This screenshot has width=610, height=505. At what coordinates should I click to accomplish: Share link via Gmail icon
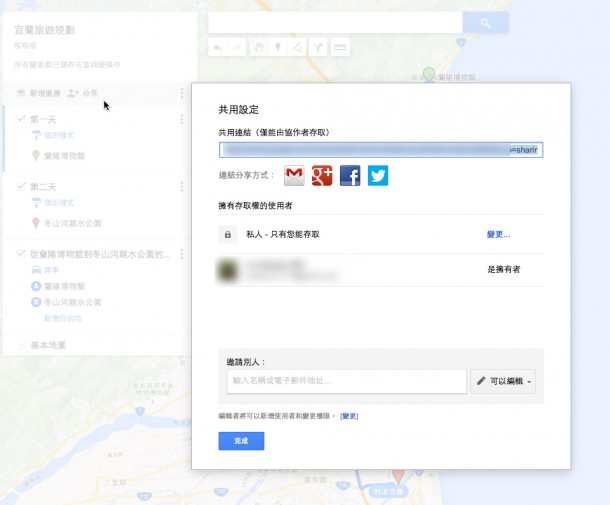tap(294, 175)
